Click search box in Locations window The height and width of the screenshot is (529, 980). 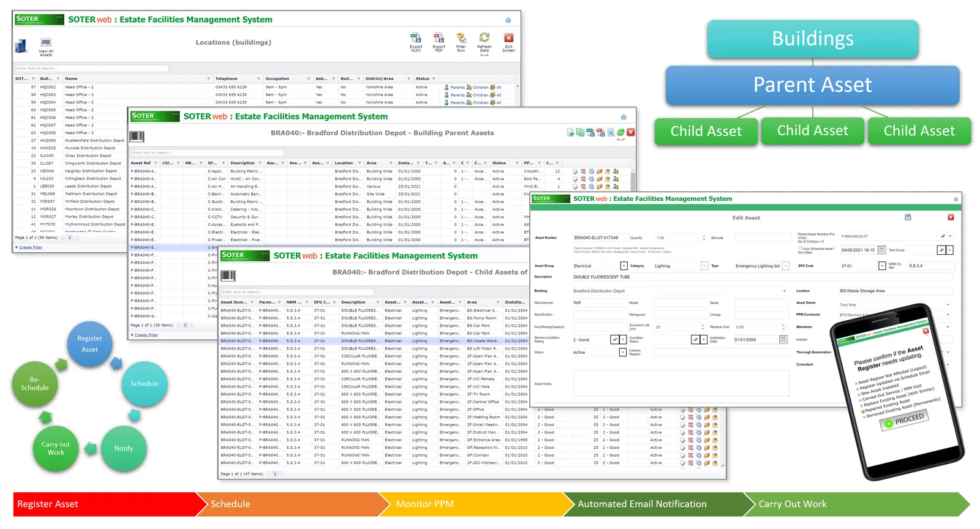(91, 68)
